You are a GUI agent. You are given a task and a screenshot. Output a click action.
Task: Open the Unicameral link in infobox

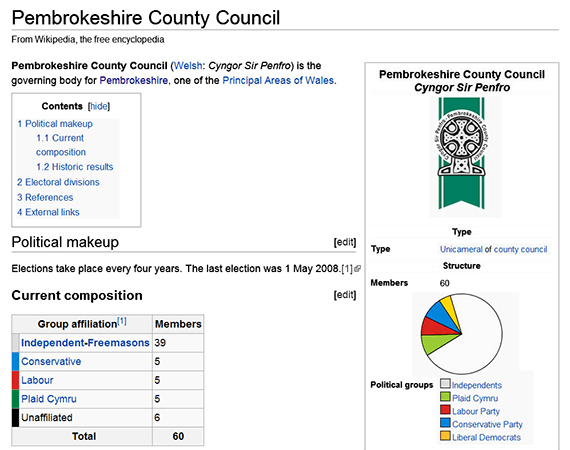point(461,249)
